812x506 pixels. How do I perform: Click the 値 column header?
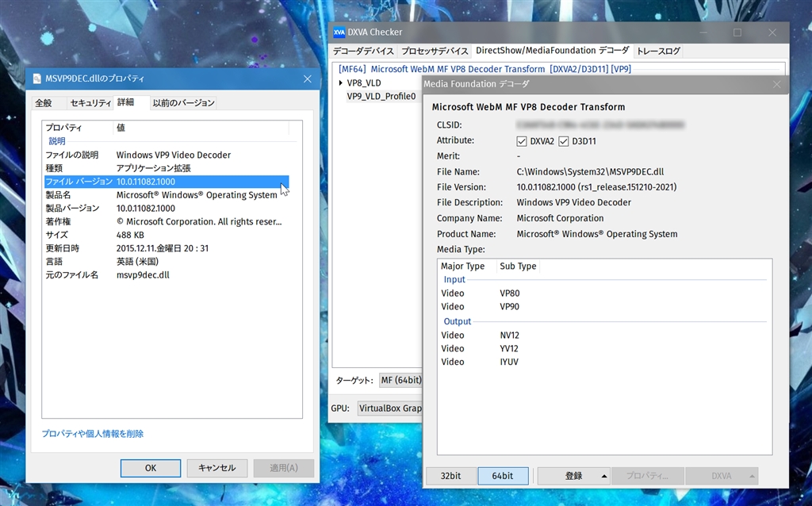coord(201,128)
